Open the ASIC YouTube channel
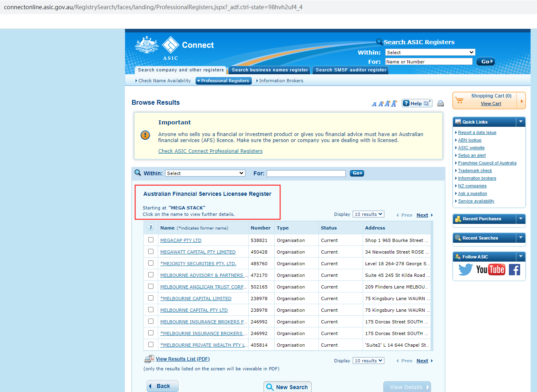537x392 pixels. click(x=490, y=270)
